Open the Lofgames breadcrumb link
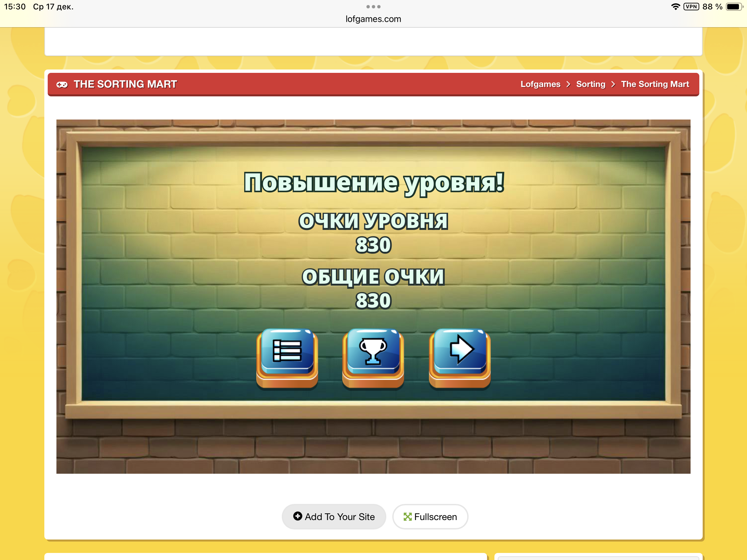This screenshot has height=560, width=747. (540, 84)
